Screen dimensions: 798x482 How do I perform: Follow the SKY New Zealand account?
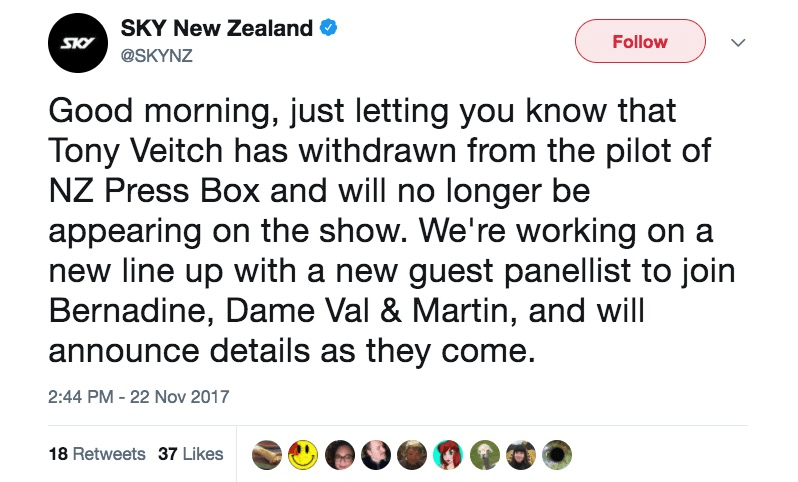(639, 42)
